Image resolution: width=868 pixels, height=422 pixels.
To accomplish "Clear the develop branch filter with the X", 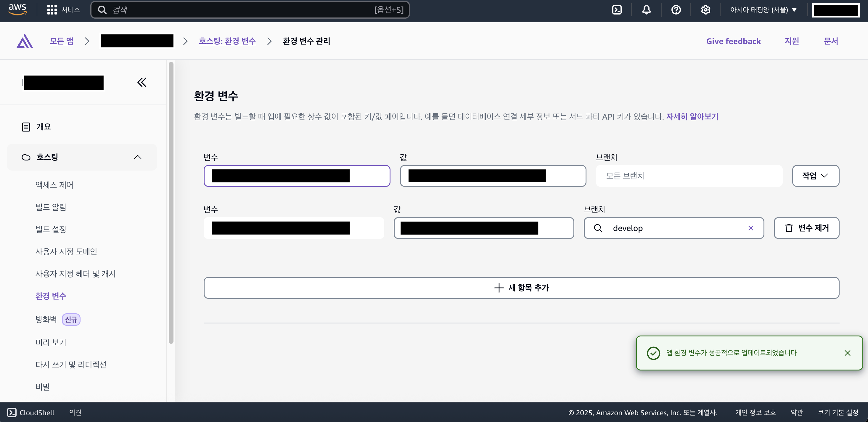I will pos(751,228).
